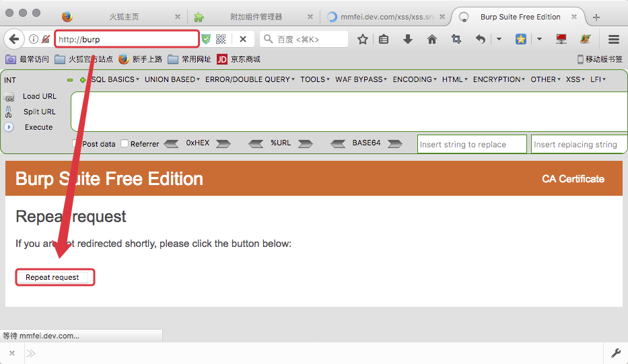Bookmark this page with the star icon
628x364 pixels.
[x=362, y=39]
